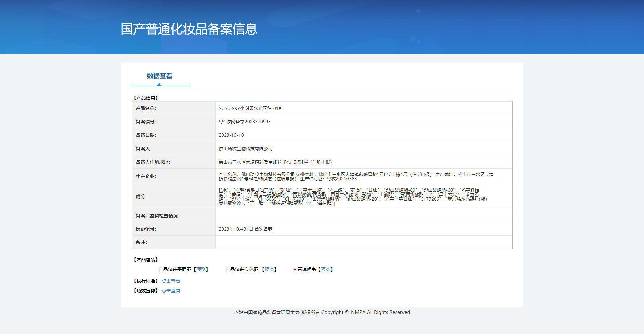This screenshot has height=334, width=644.
Task: Open the 数据查看 tab
Action: 160,76
